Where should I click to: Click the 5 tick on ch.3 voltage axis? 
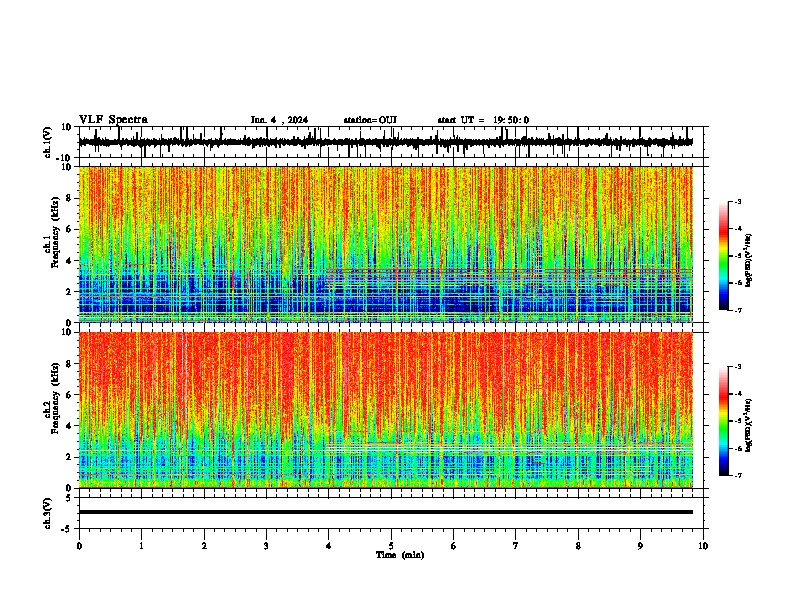pos(69,497)
